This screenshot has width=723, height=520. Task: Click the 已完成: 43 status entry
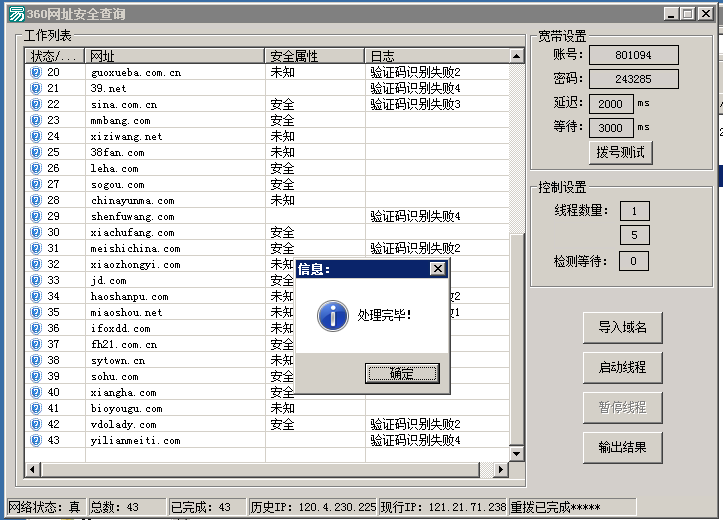[x=207, y=508]
